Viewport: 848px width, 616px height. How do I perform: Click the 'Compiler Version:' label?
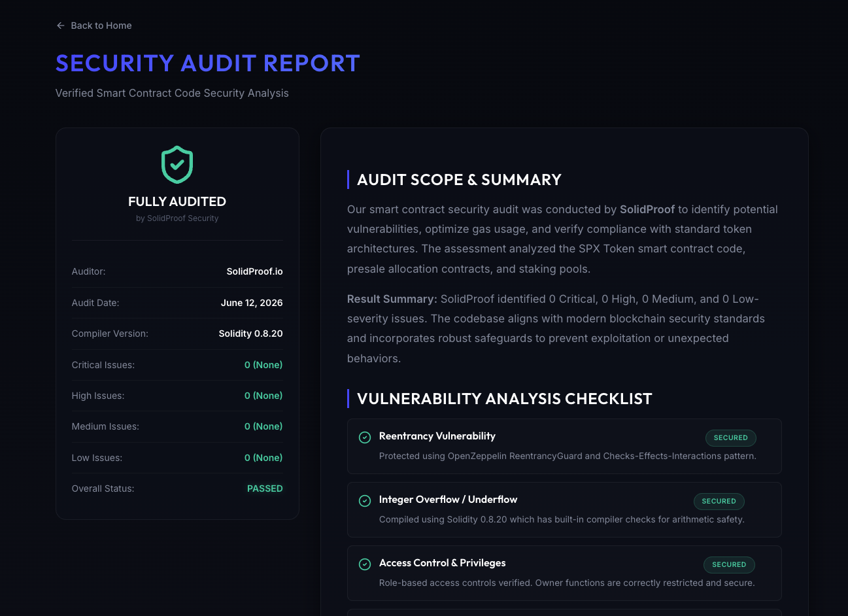[110, 334]
